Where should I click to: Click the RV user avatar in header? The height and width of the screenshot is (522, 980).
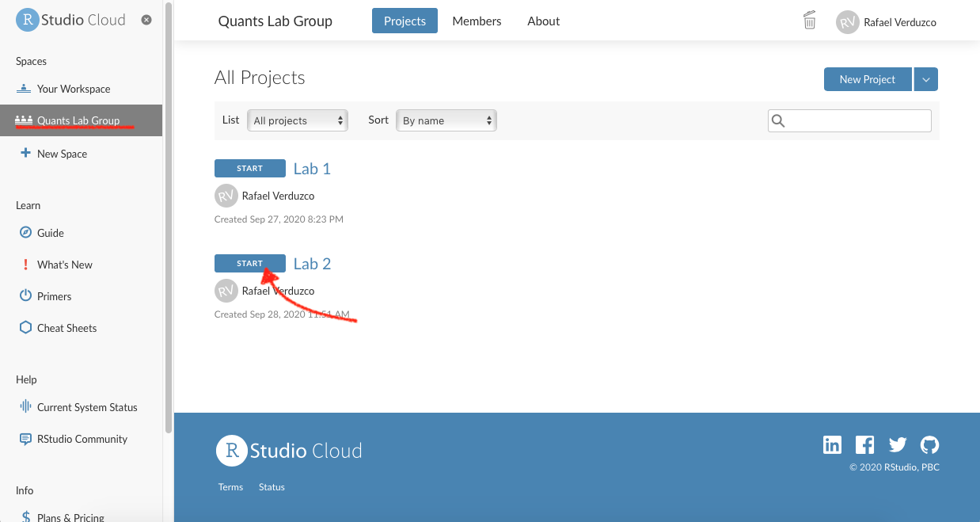pos(848,22)
